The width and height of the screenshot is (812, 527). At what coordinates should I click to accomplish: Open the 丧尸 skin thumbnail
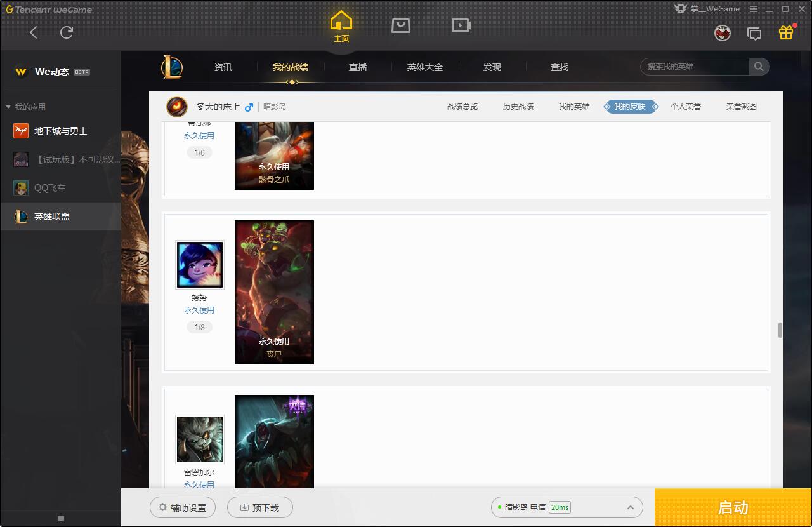pyautogui.click(x=274, y=292)
